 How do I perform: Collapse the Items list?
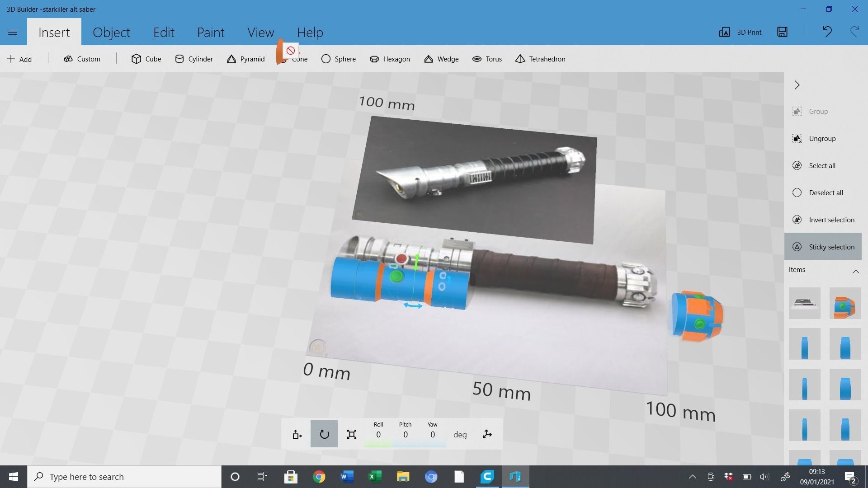point(855,271)
